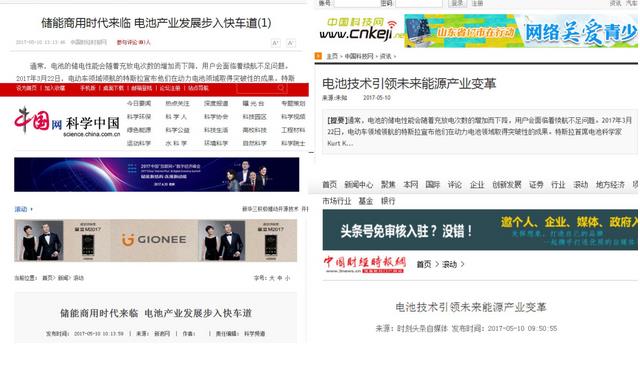
Task: Select 大 font size option
Action: pos(272,278)
